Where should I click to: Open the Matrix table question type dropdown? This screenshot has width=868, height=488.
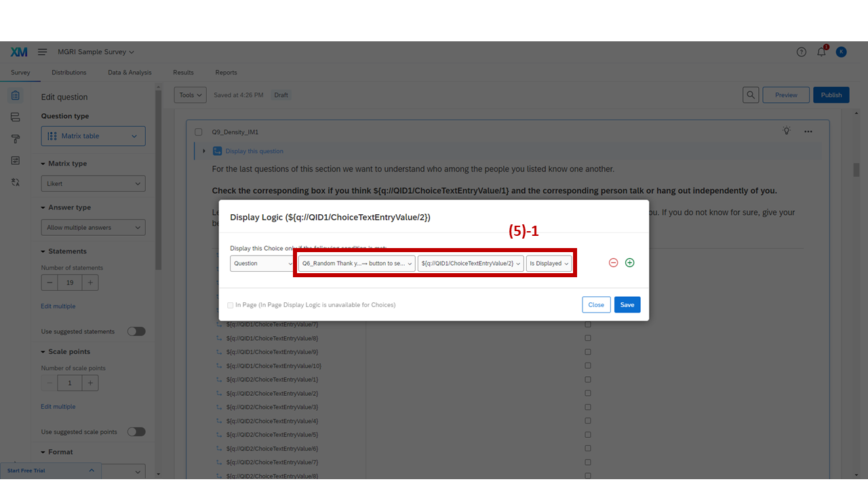(x=93, y=136)
